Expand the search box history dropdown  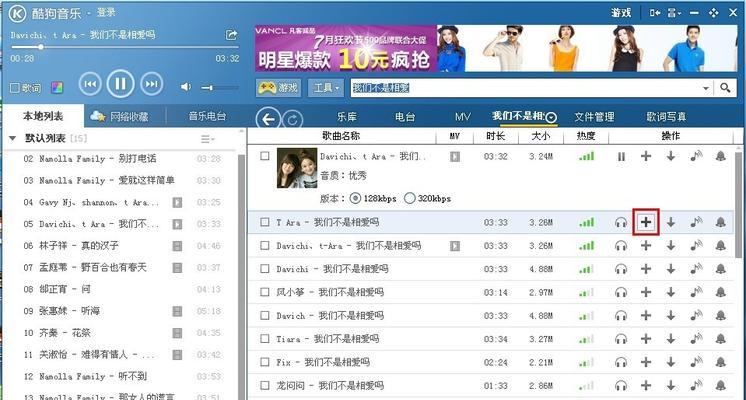pos(705,88)
